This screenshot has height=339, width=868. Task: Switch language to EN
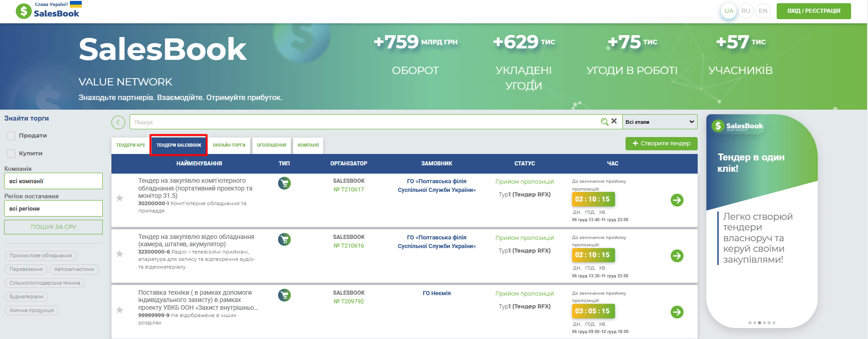pos(763,11)
